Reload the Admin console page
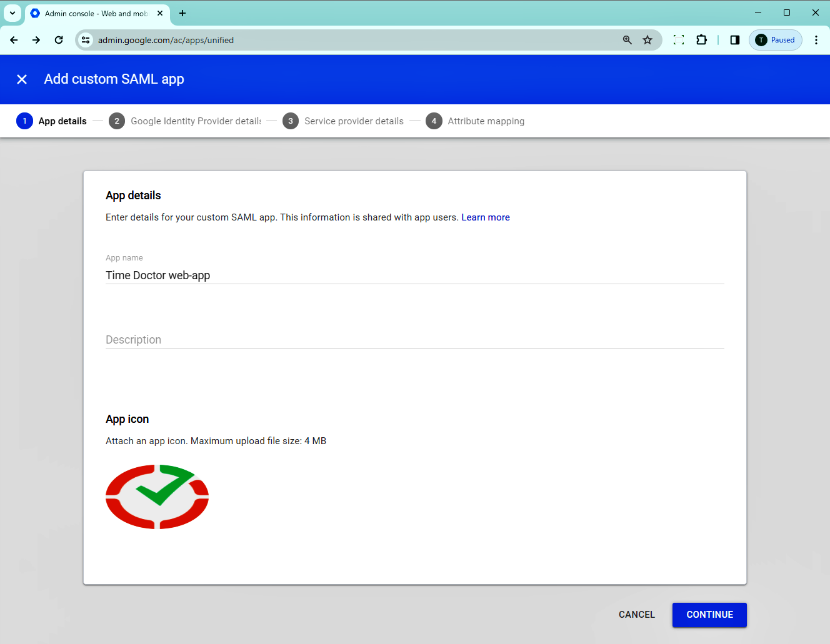 pos(58,39)
